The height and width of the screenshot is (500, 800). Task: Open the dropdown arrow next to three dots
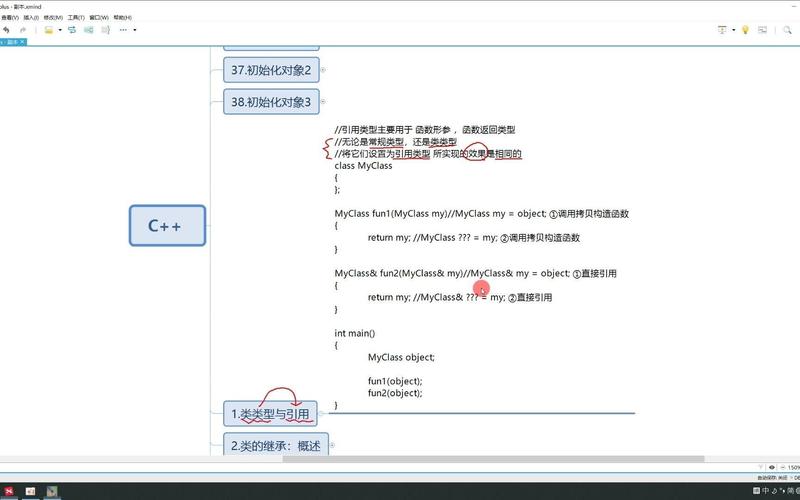pos(135,30)
